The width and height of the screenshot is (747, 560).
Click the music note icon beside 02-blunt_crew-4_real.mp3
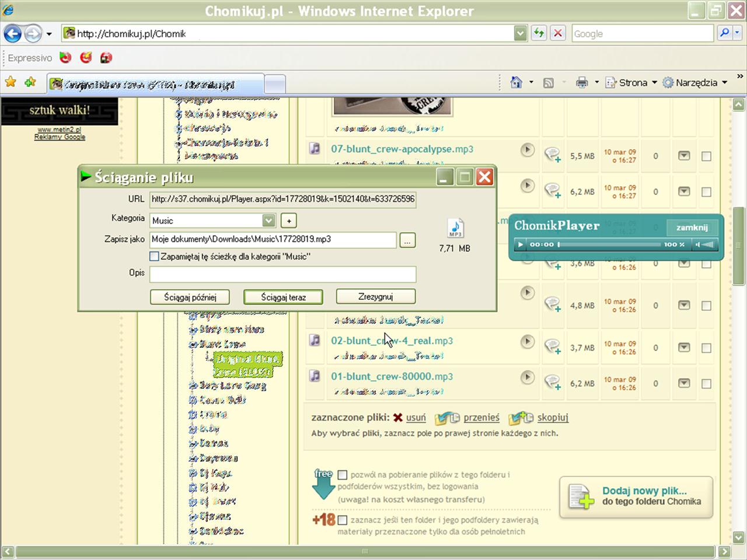pos(315,340)
